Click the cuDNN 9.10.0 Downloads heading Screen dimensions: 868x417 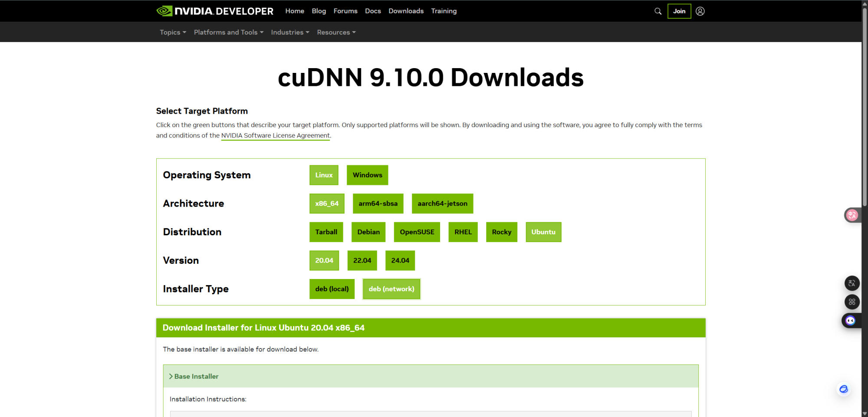pyautogui.click(x=431, y=78)
